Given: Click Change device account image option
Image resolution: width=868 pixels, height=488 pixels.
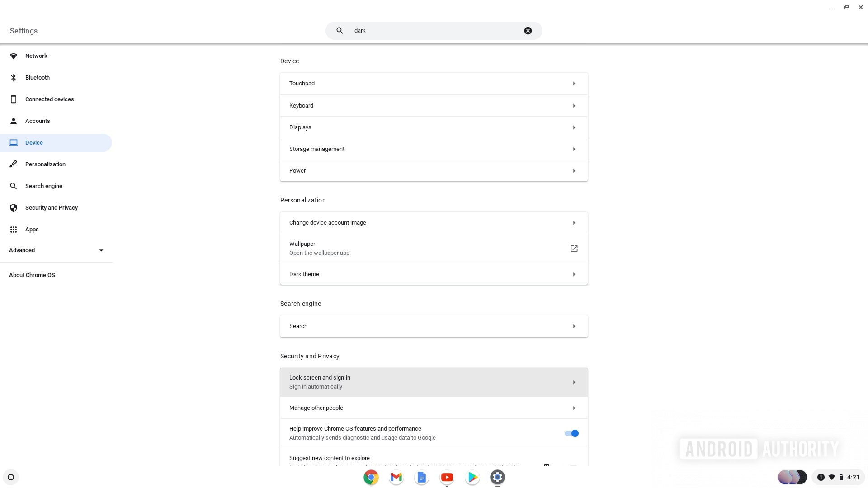Looking at the screenshot, I should (434, 223).
